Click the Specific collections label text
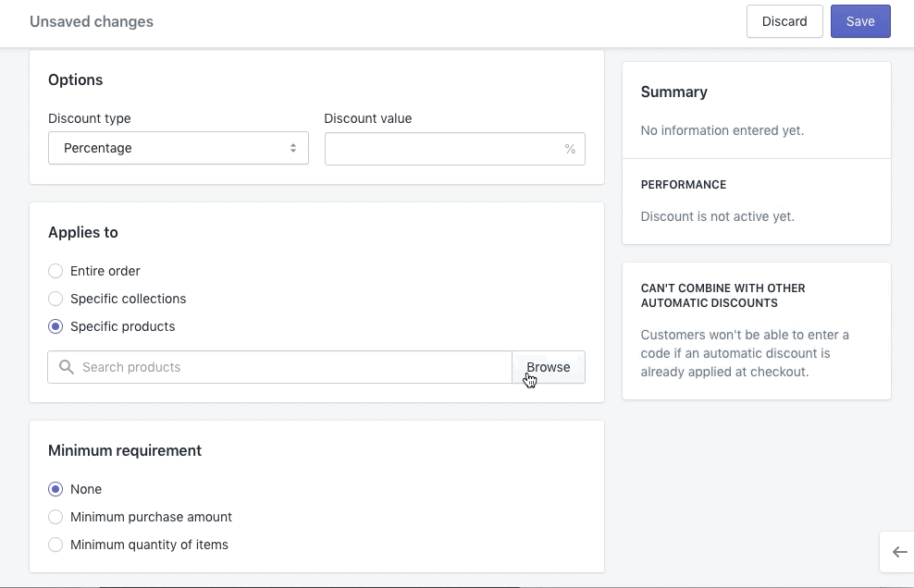Image resolution: width=914 pixels, height=588 pixels. tap(129, 299)
